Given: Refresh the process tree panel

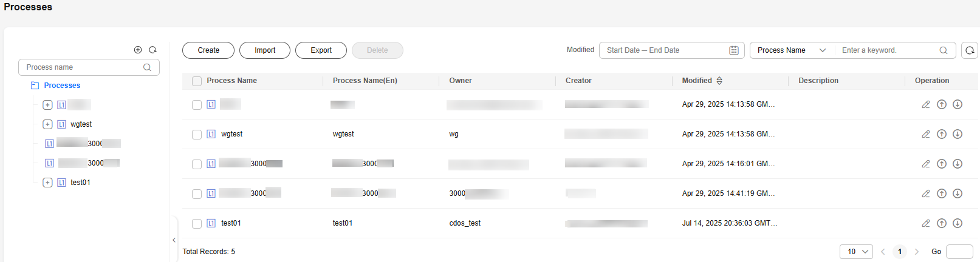Looking at the screenshot, I should [x=153, y=50].
